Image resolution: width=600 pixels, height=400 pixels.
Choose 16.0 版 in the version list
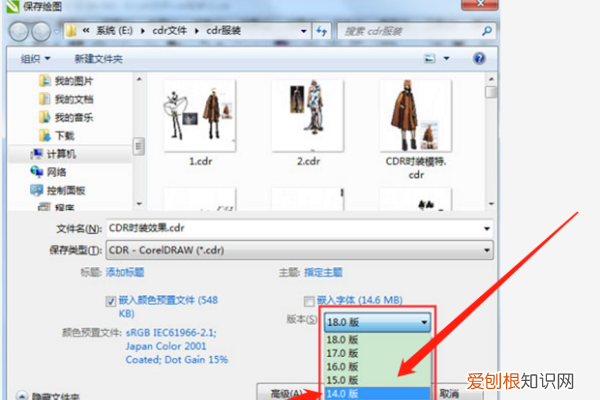tap(377, 367)
